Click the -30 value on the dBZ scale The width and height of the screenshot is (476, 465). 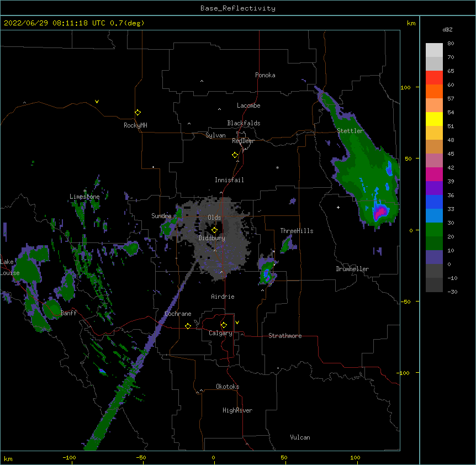[x=452, y=292]
